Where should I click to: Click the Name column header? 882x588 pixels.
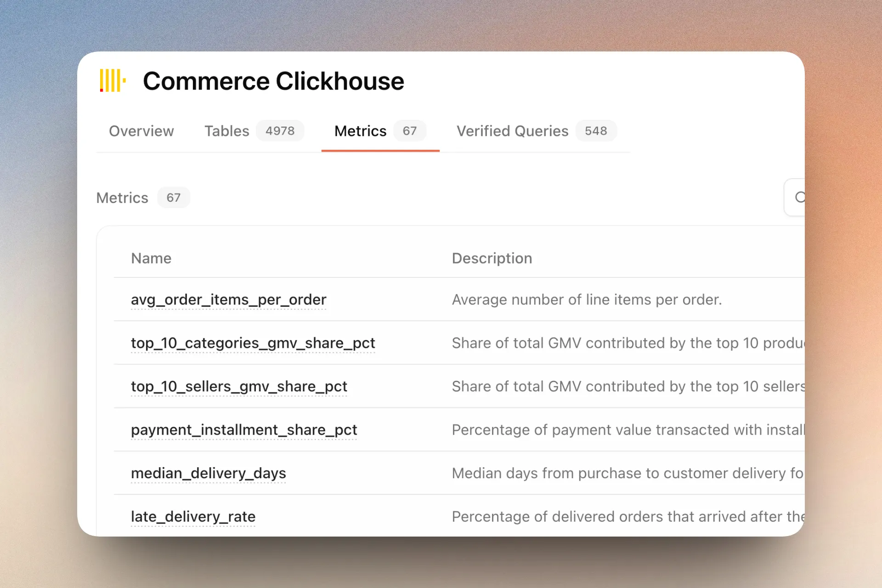(151, 258)
